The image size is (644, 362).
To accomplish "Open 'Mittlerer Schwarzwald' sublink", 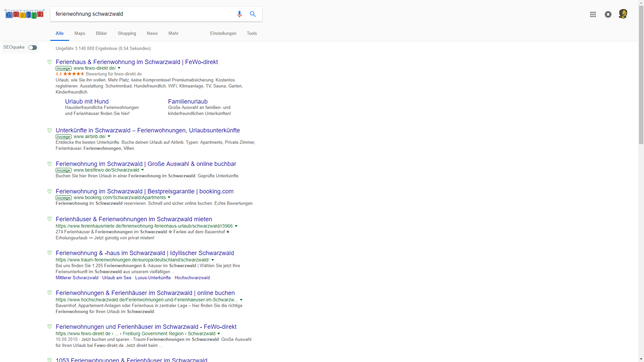I will [77, 278].
